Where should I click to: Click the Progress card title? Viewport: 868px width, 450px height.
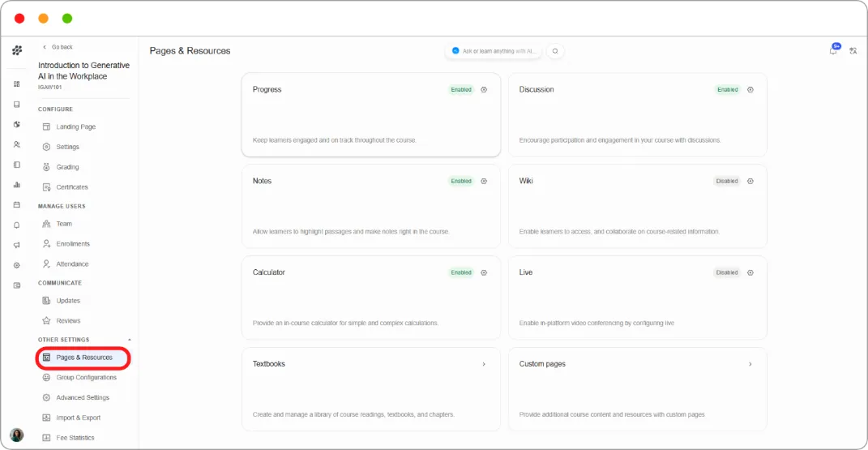click(x=267, y=90)
